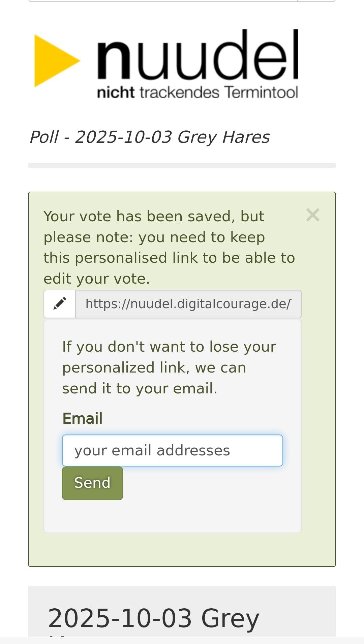Click empty space in the grey email panel below Send

(x=172, y=517)
